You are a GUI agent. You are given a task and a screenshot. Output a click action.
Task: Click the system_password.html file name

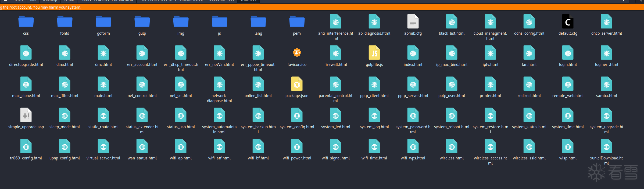click(413, 129)
